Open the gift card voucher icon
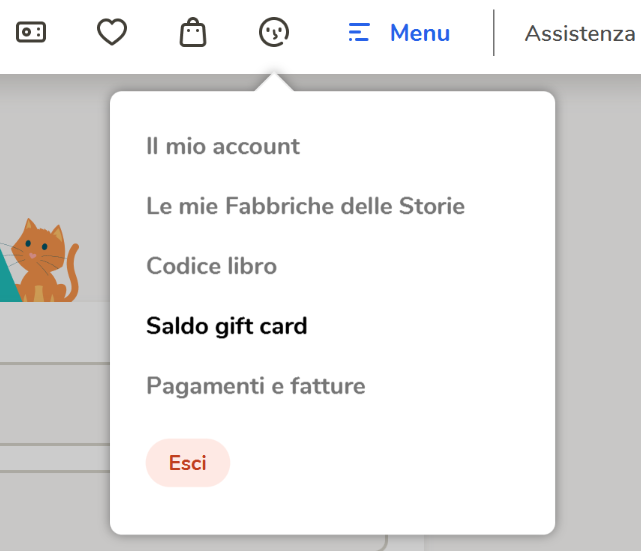This screenshot has width=641, height=551. [31, 32]
